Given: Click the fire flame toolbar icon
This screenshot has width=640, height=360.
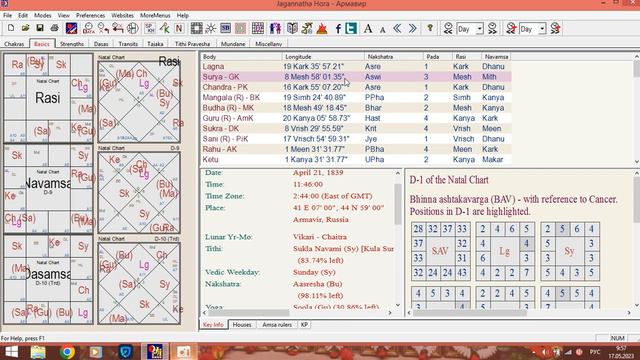Looking at the screenshot, I should pyautogui.click(x=322, y=28).
